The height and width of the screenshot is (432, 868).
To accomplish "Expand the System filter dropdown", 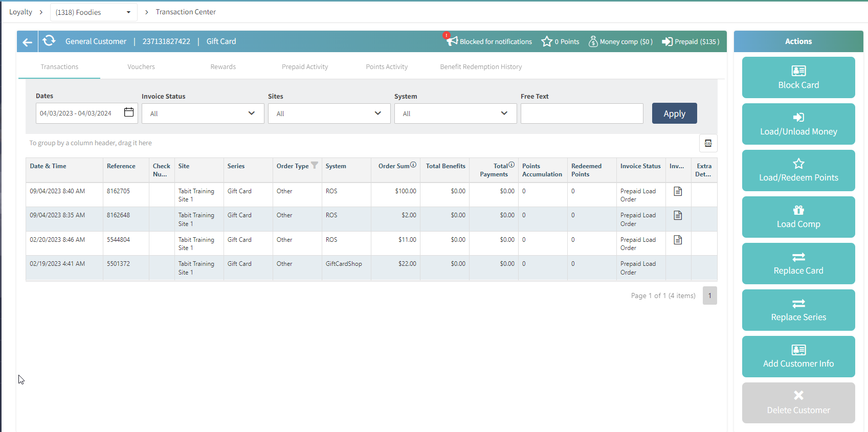I will click(455, 113).
